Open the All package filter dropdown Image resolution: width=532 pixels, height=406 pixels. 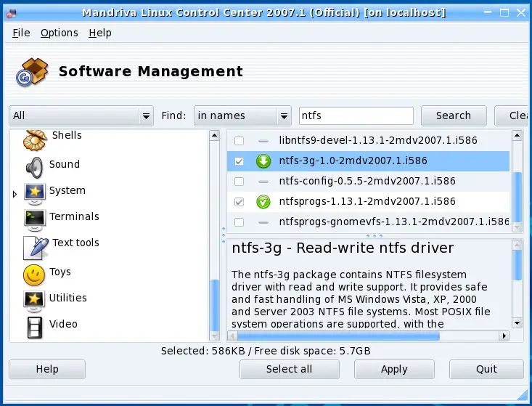(x=81, y=115)
